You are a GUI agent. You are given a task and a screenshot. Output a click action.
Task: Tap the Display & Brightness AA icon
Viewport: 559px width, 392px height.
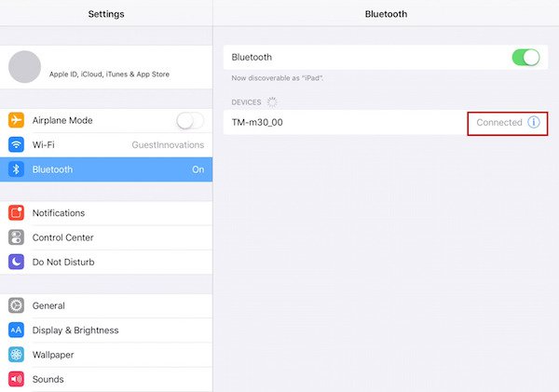(16, 330)
